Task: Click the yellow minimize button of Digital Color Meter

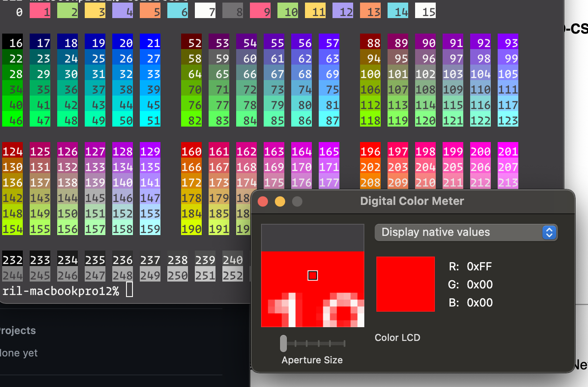Action: [x=280, y=201]
